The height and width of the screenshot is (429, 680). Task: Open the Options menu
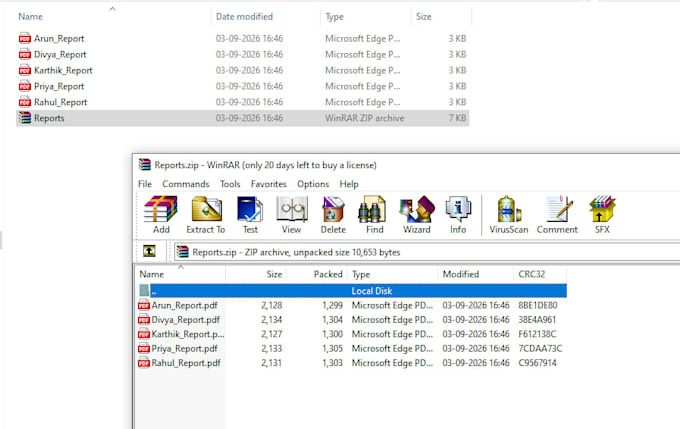[x=313, y=184]
